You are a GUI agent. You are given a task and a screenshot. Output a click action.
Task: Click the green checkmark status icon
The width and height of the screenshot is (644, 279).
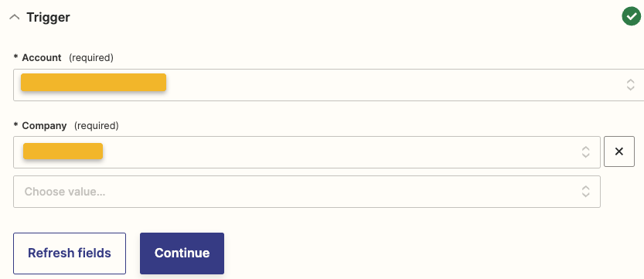pos(632,16)
